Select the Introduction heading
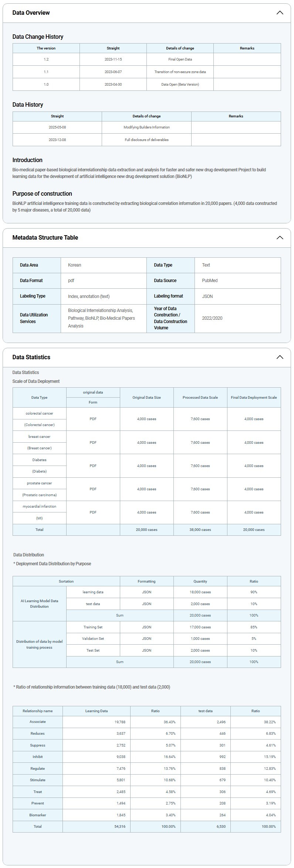The image size is (294, 868). 27,160
